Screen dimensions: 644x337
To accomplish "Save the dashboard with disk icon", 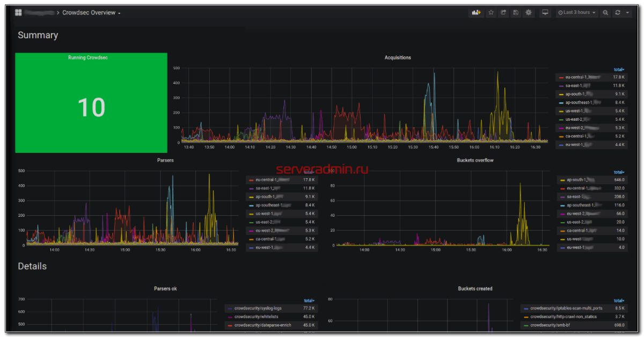I will click(x=516, y=12).
